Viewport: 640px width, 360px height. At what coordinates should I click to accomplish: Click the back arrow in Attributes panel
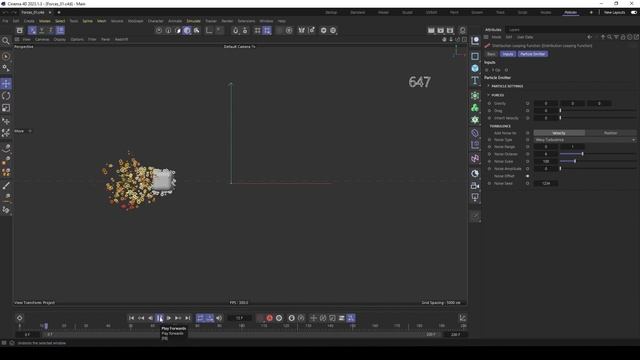pyautogui.click(x=589, y=37)
